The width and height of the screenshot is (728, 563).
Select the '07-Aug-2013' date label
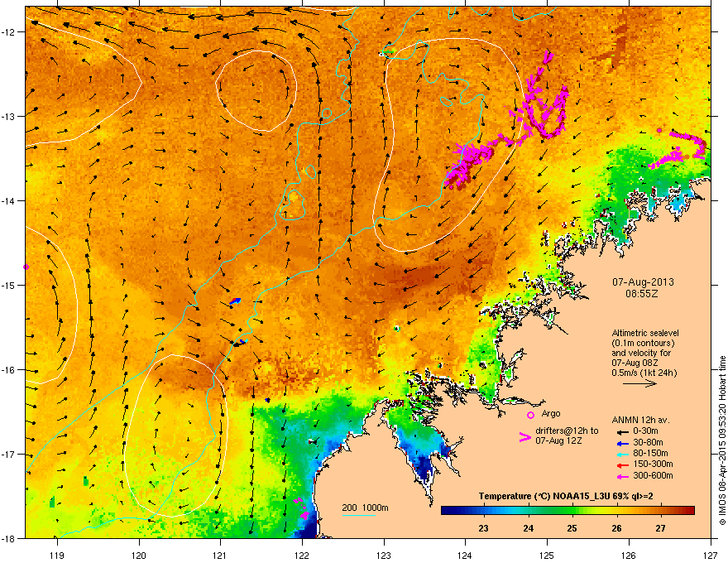click(643, 282)
